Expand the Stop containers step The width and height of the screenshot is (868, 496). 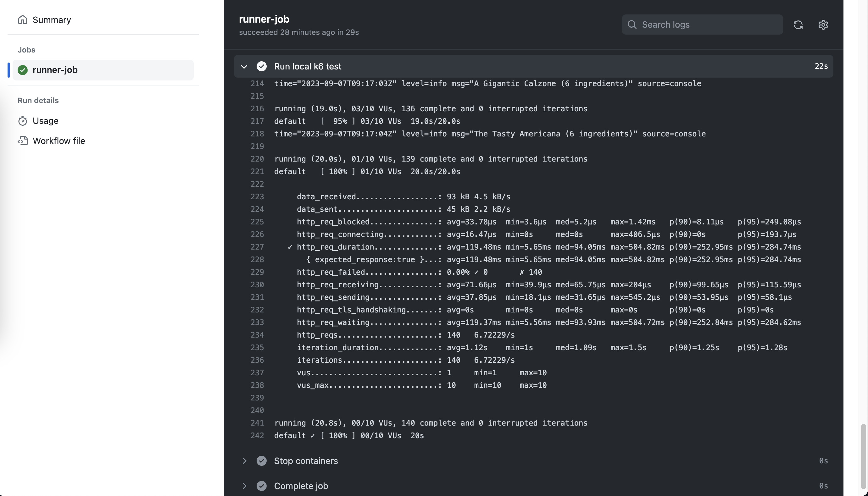pos(244,460)
